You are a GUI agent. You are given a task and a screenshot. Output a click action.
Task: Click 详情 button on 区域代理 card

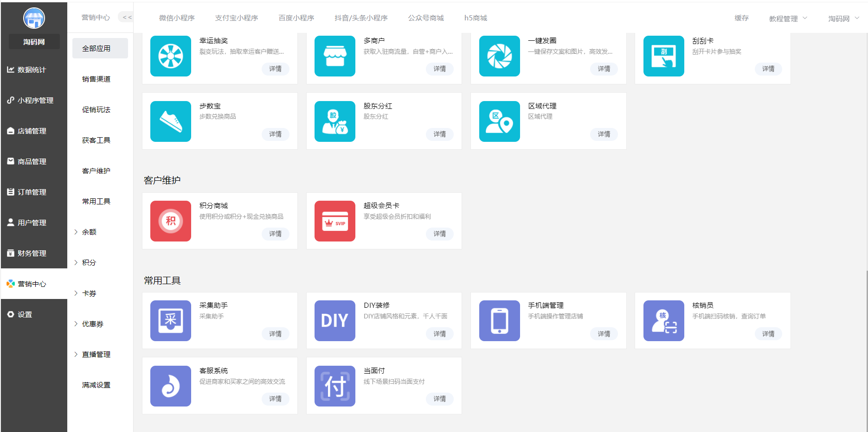pyautogui.click(x=604, y=134)
